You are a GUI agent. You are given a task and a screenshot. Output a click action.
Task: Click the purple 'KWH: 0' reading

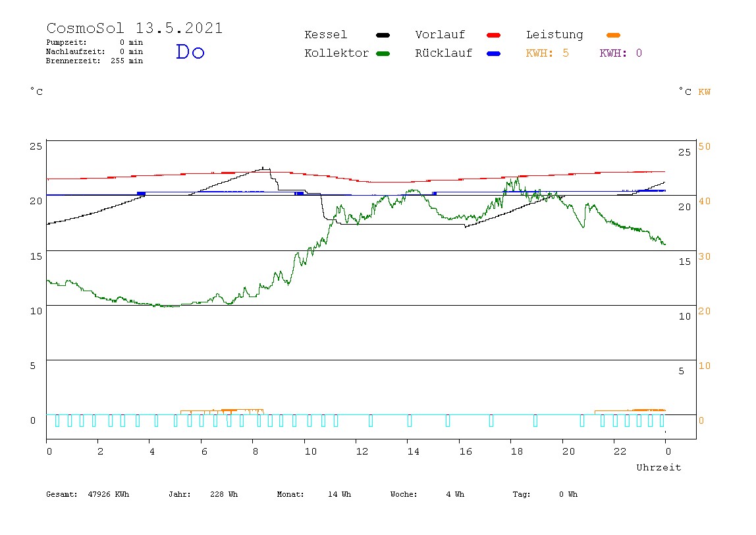coord(620,53)
